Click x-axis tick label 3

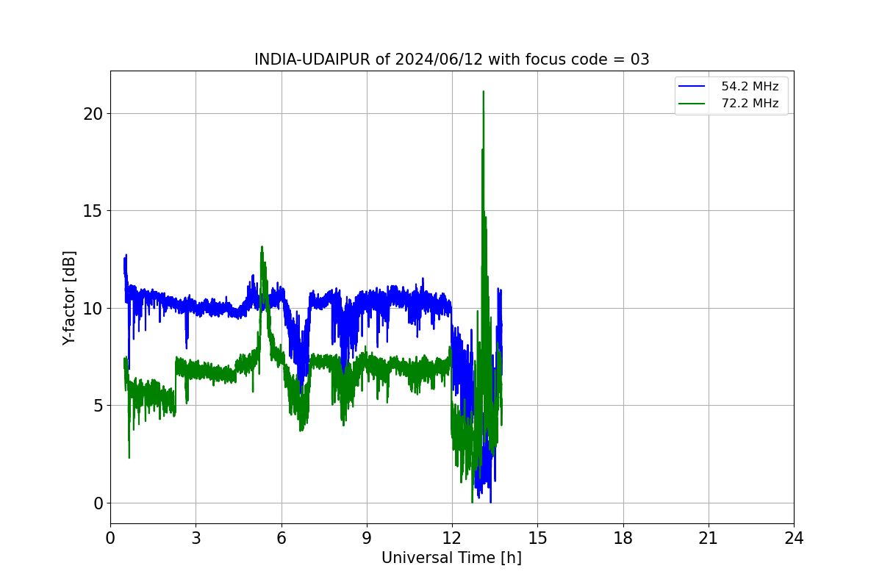click(196, 538)
